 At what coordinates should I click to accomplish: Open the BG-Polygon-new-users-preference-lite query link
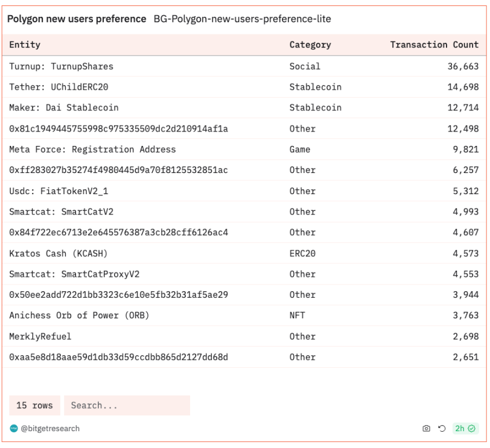(242, 19)
